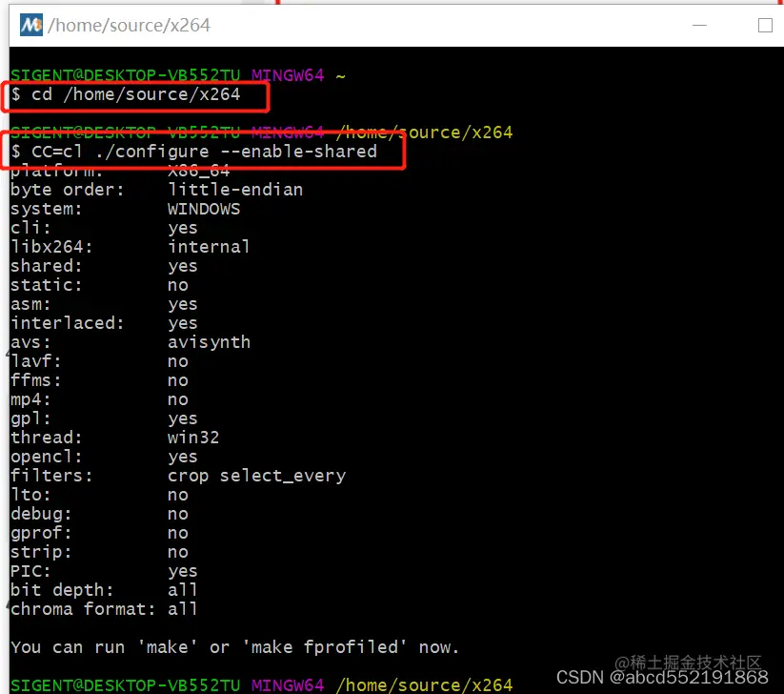Click the 'opencl: yes' line

pos(104,457)
